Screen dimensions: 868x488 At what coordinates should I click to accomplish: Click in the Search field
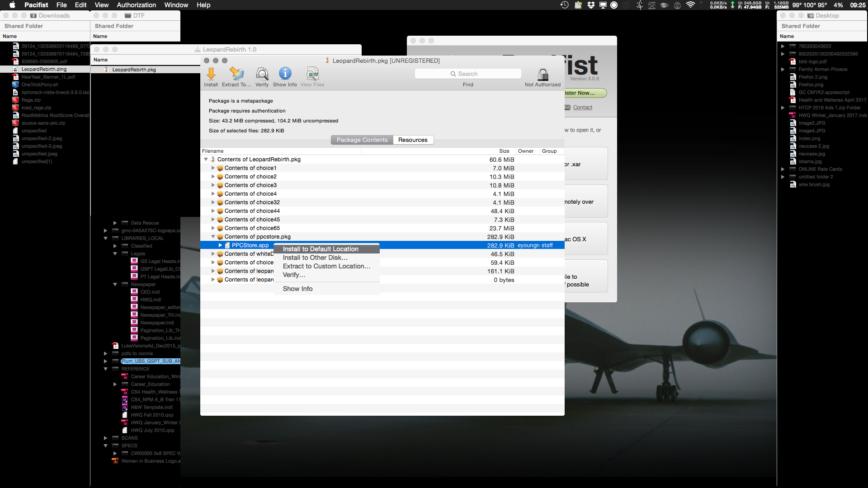point(468,74)
